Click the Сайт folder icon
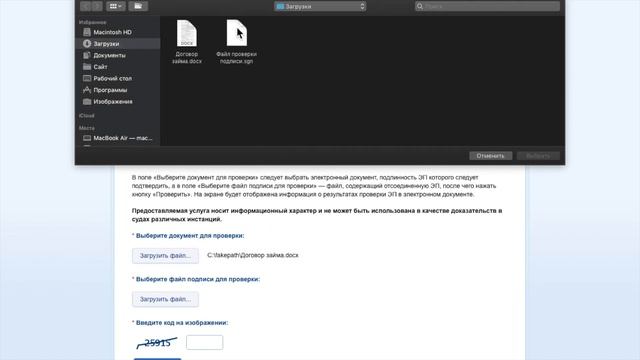Screen dimensions: 640x360 pyautogui.click(x=87, y=67)
